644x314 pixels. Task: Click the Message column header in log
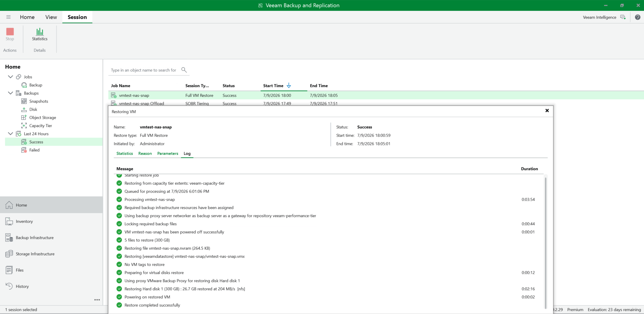pos(125,169)
